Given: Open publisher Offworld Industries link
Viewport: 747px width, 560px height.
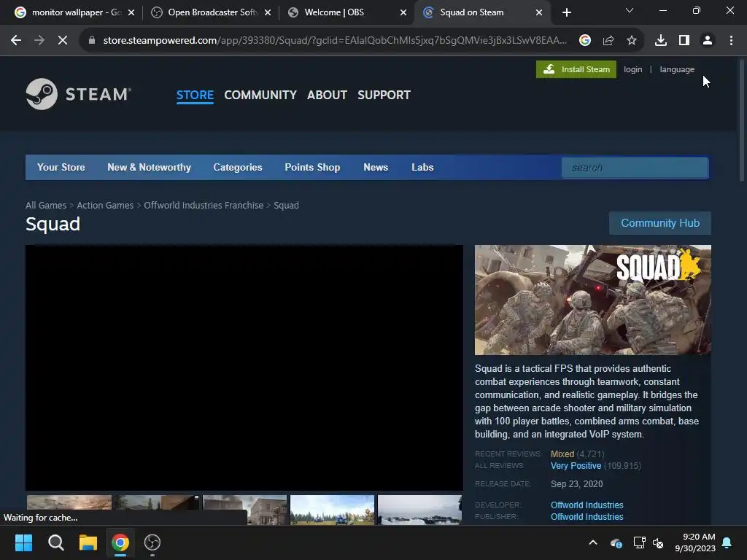Looking at the screenshot, I should pyautogui.click(x=587, y=517).
